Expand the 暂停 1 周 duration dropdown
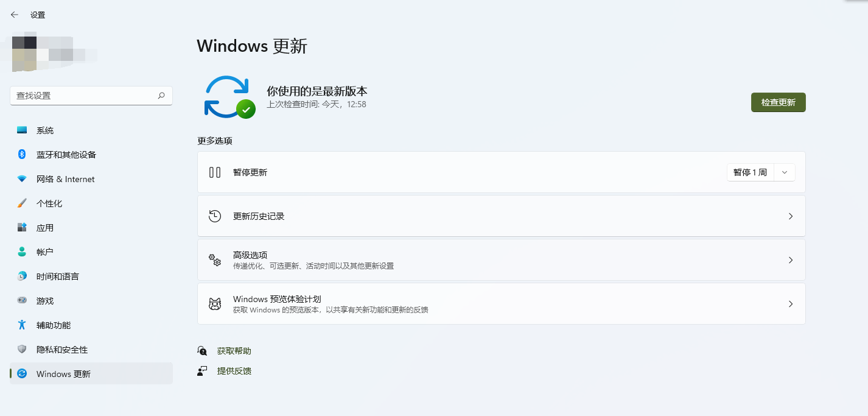868x416 pixels. [784, 172]
